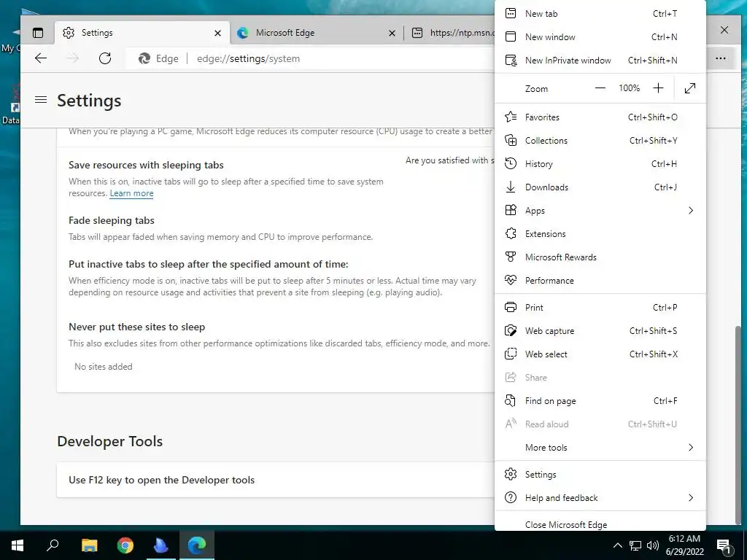
Task: Start Web capture from the menu
Action: [x=600, y=331]
